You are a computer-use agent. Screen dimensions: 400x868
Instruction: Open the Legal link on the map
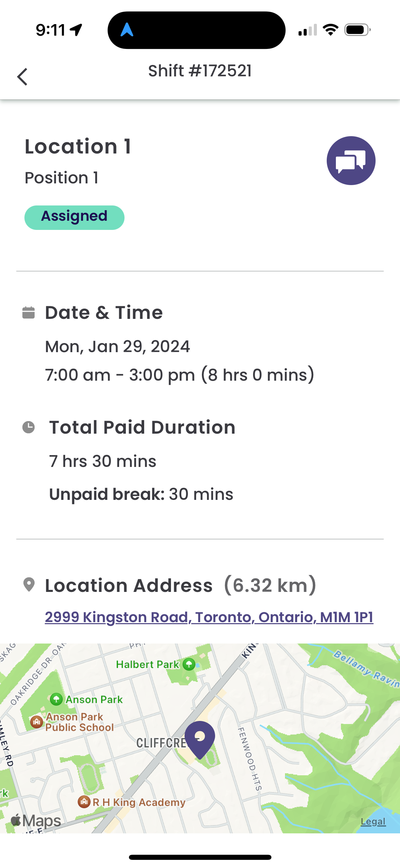373,821
